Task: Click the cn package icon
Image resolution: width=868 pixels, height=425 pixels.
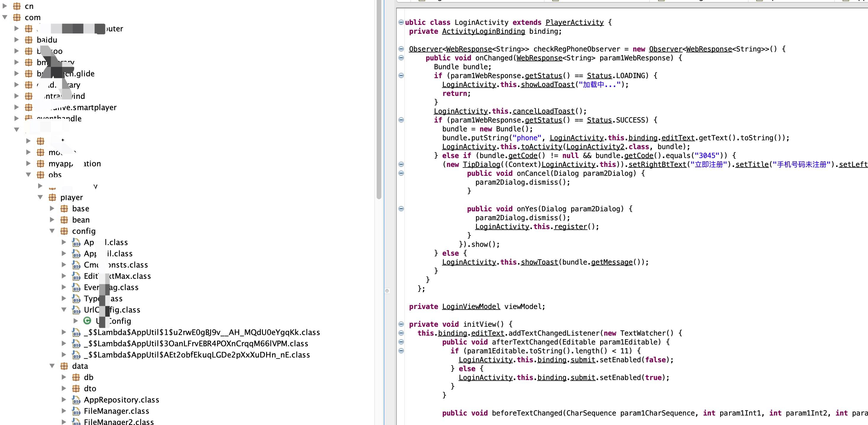Action: (x=17, y=6)
